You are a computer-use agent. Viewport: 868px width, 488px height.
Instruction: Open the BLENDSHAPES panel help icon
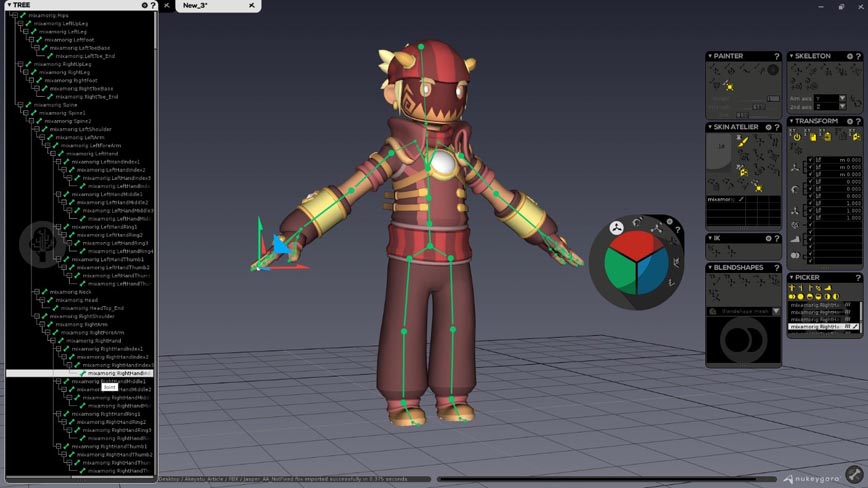pyautogui.click(x=777, y=268)
